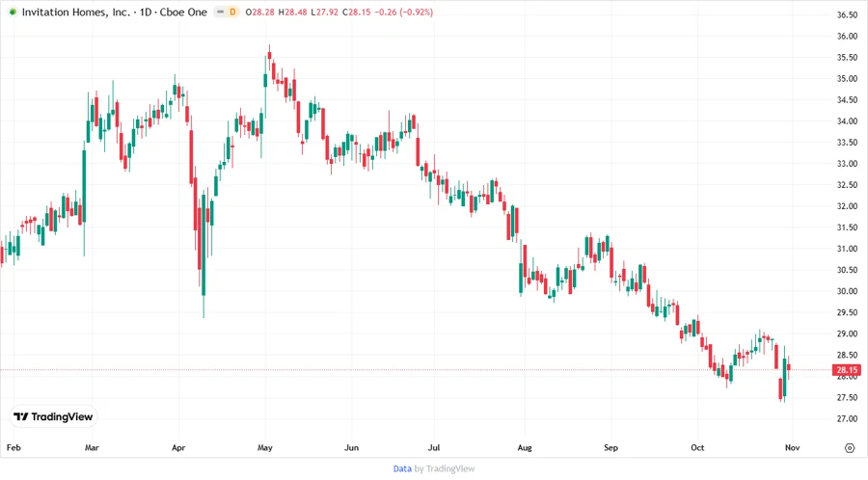
Task: Click the green market status dot icon
Action: [x=13, y=12]
